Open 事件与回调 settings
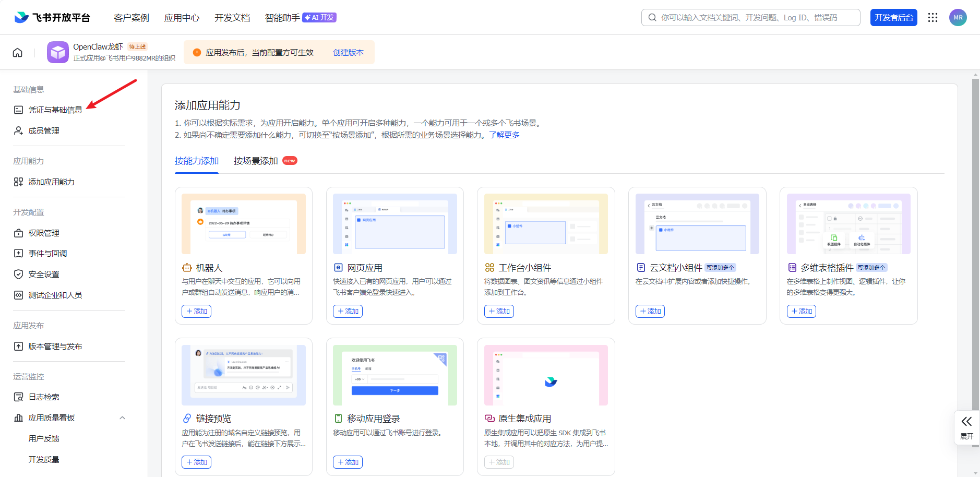 pyautogui.click(x=47, y=254)
